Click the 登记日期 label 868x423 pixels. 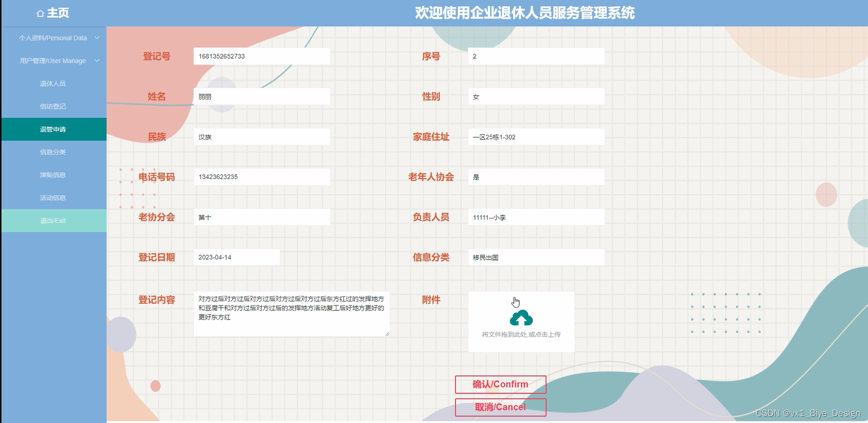click(157, 257)
